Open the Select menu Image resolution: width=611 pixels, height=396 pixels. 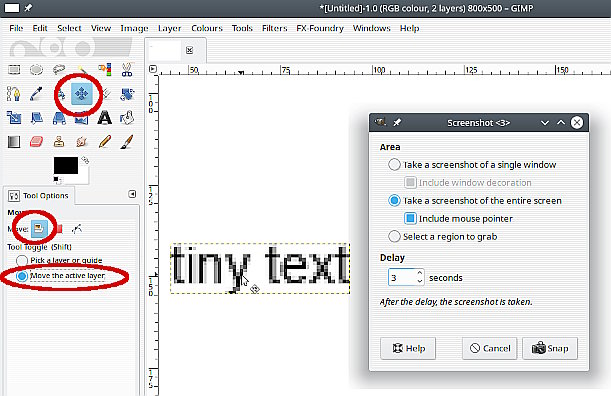click(69, 28)
